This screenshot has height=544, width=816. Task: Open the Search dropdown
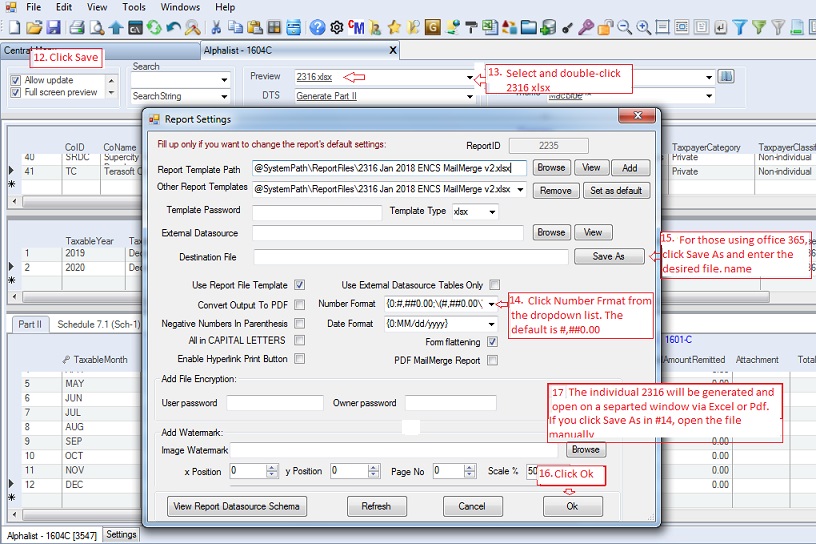coord(224,80)
